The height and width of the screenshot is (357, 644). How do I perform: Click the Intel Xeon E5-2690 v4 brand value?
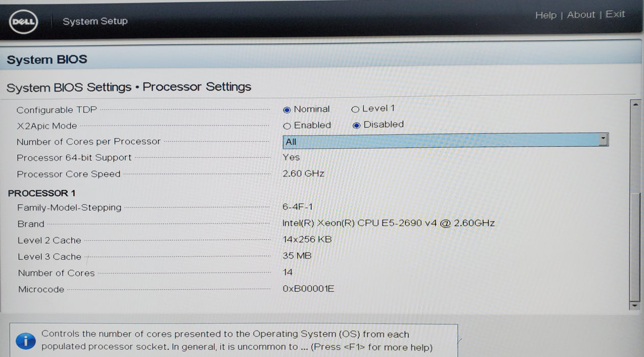(x=389, y=223)
